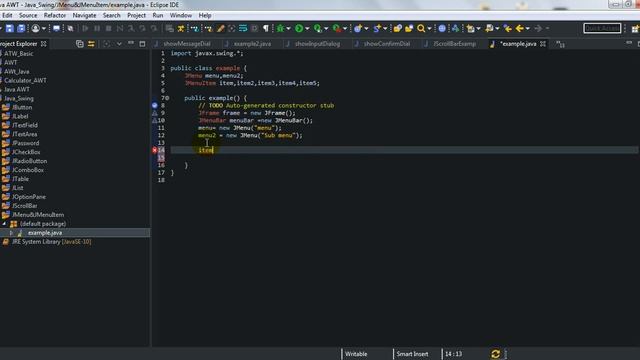Viewport: 640px width, 360px height.
Task: Click the sync refresh status bar icon
Action: (496, 354)
